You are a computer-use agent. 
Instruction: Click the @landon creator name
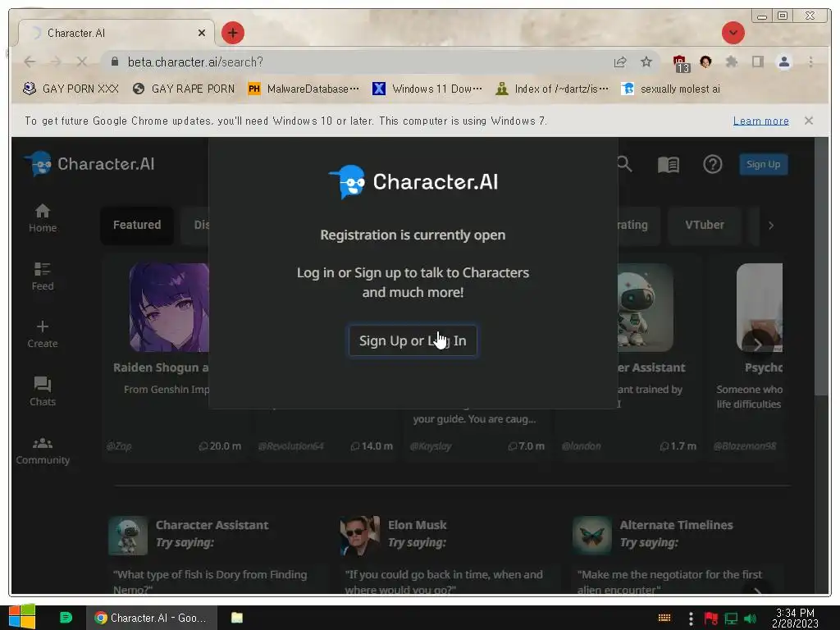(582, 446)
